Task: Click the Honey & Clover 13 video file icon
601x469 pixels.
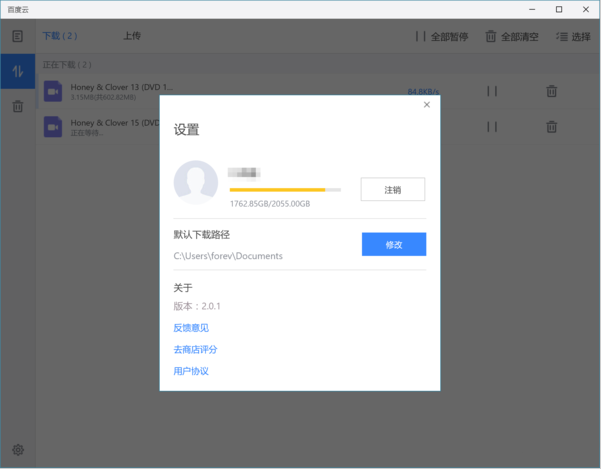Action: [53, 91]
